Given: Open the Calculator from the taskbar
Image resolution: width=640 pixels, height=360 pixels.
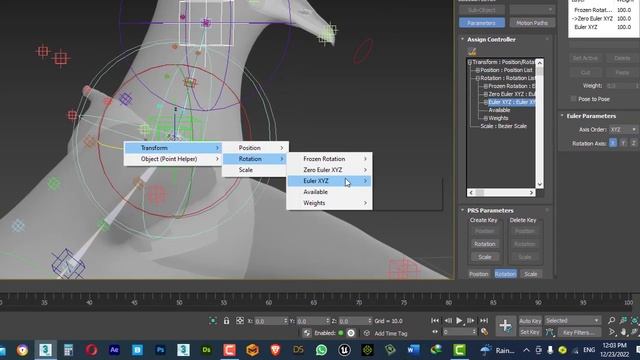Looking at the screenshot, I should [68, 350].
